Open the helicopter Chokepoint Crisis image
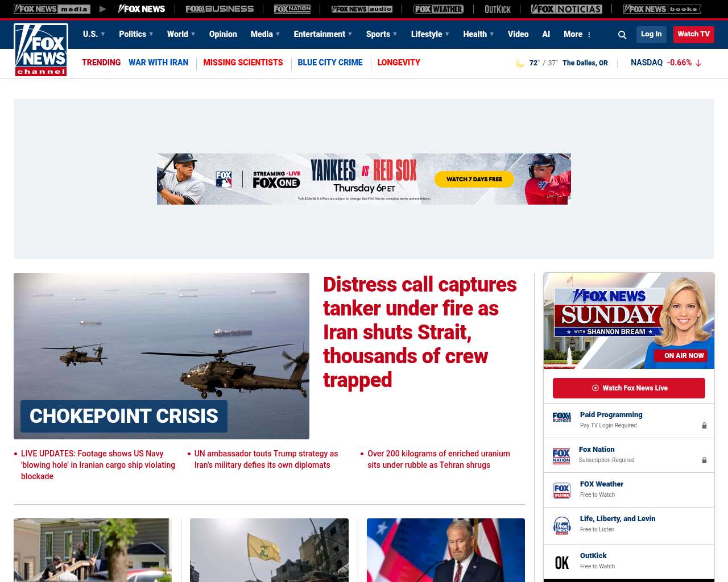Viewport: 728px width, 582px height. click(x=162, y=356)
